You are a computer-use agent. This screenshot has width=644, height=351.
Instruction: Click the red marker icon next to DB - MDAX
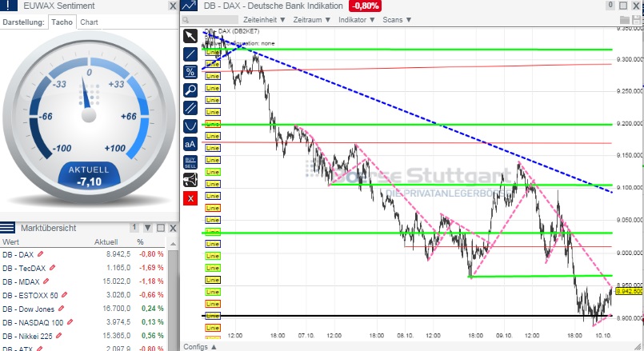click(x=46, y=281)
